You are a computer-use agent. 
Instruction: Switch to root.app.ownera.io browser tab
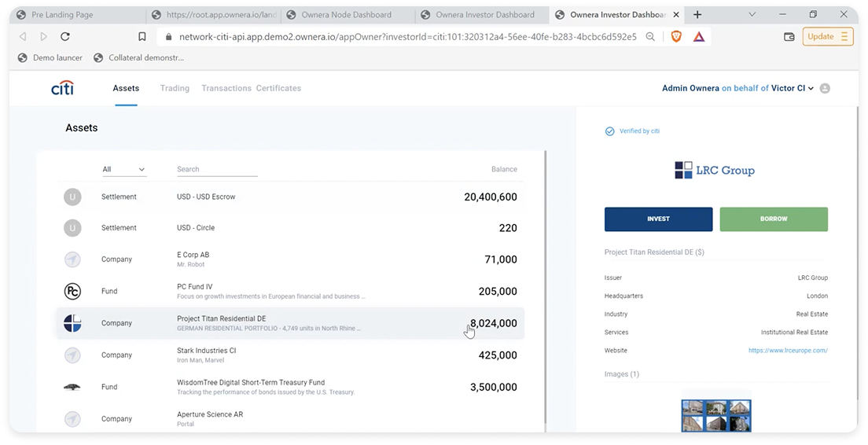click(214, 15)
